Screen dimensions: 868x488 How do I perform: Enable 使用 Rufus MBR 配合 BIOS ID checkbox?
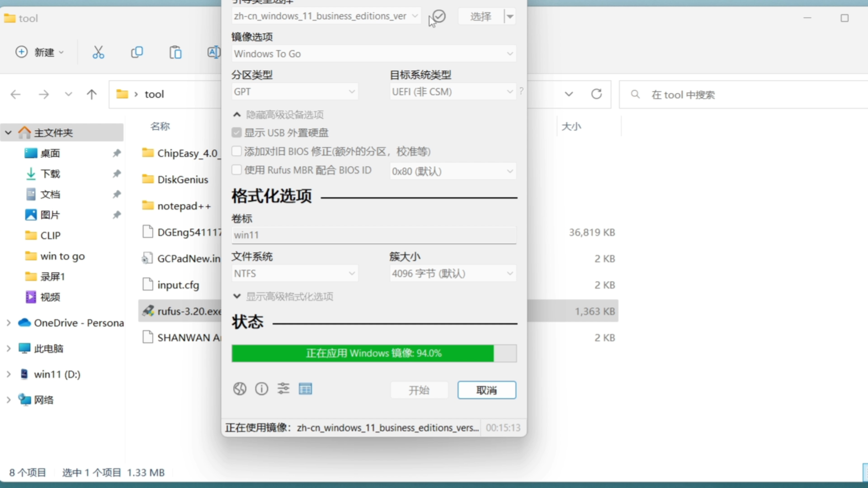237,170
